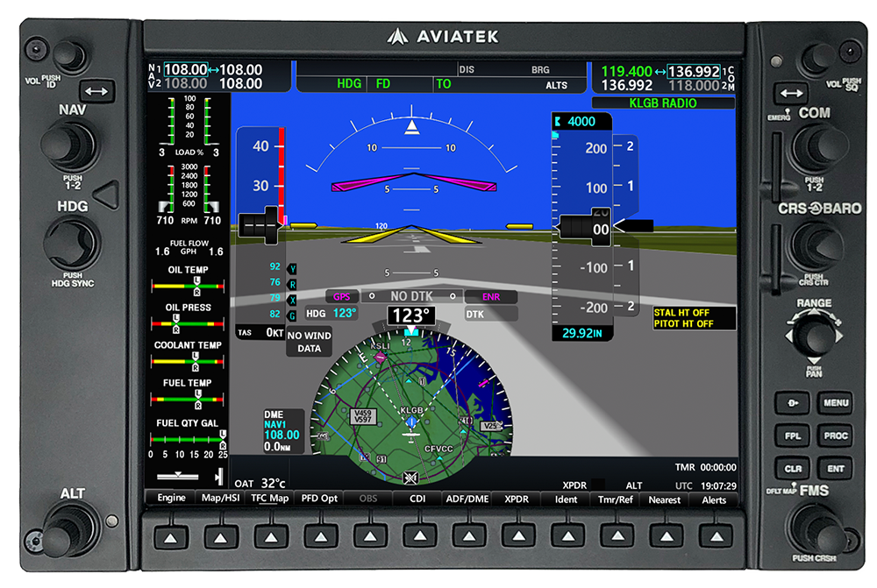This screenshot has width=877, height=588.
Task: Click the triangle softkey below Map/HSI
Action: [x=220, y=538]
